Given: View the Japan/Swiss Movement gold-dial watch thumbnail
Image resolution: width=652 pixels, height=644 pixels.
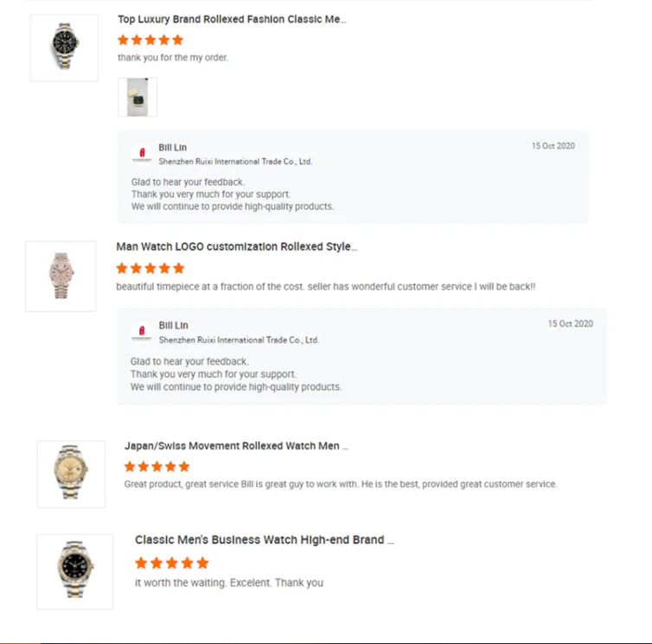Looking at the screenshot, I should click(x=71, y=474).
